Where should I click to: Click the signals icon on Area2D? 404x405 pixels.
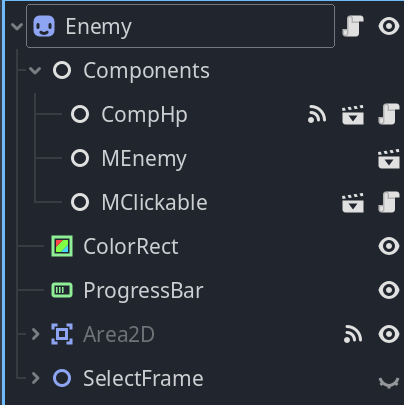point(353,334)
